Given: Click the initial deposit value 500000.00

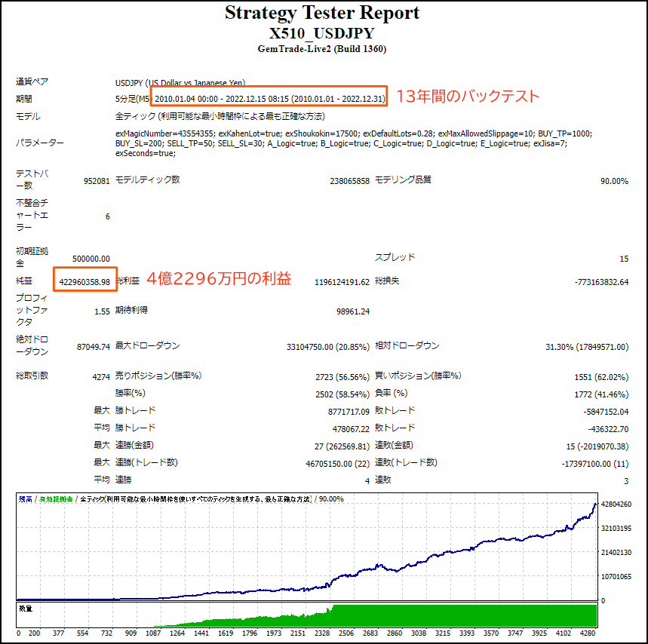Looking at the screenshot, I should [x=91, y=259].
